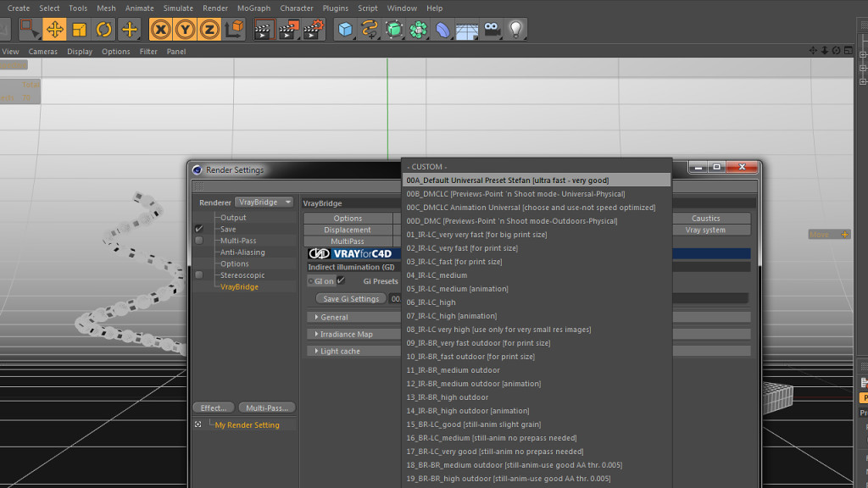Render the active view clapperboard icon
This screenshot has height=488, width=868.
(264, 30)
